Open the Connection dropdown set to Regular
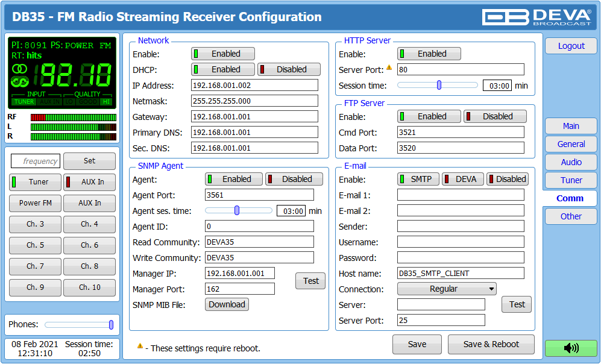 [447, 289]
